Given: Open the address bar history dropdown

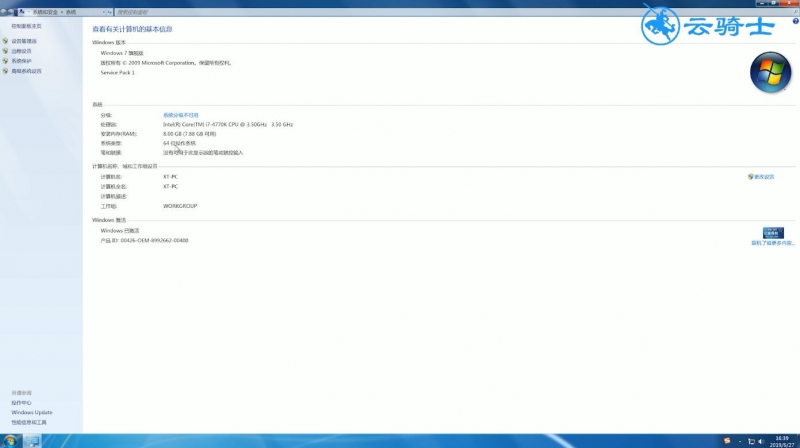Looking at the screenshot, I should pos(104,12).
